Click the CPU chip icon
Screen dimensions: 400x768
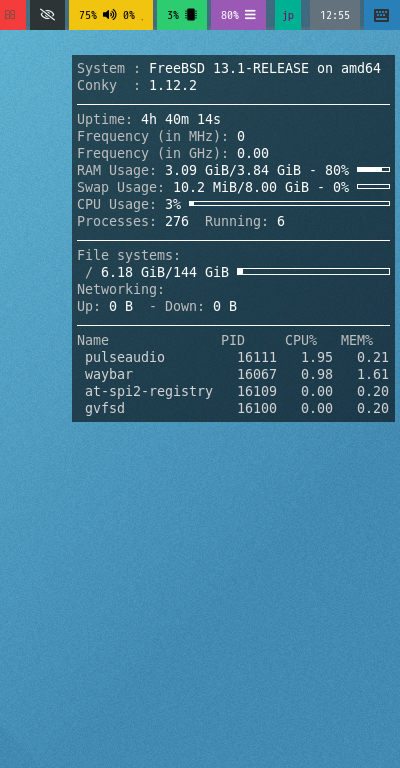(x=191, y=15)
